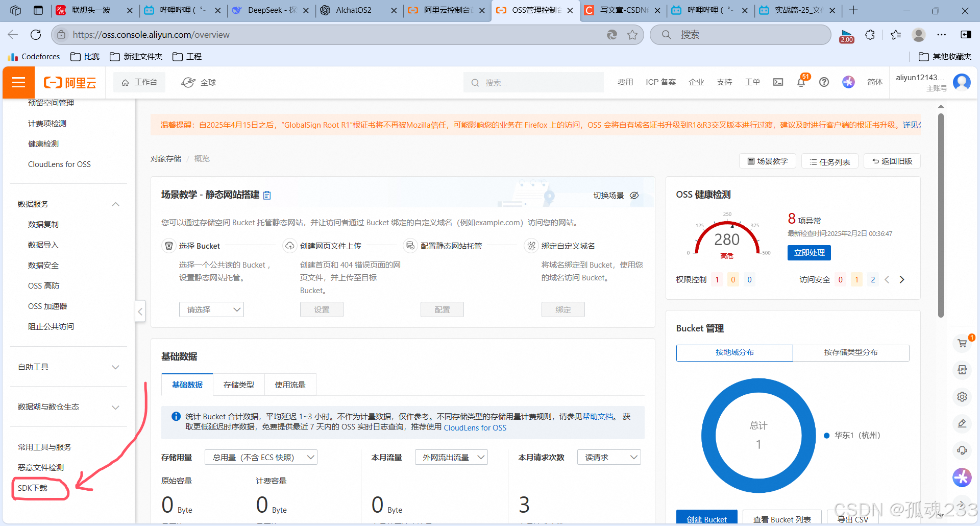Open the 请选择 Bucket dropdown

211,309
